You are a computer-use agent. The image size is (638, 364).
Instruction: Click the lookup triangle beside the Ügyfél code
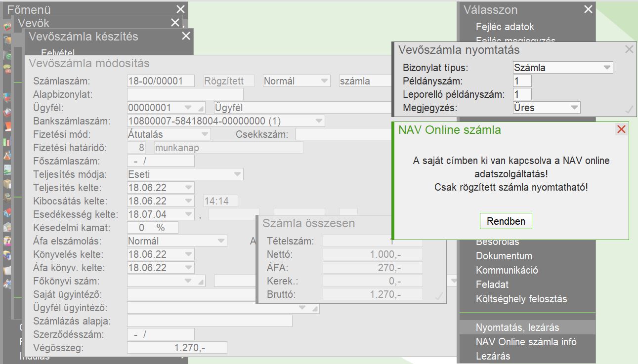tap(201, 108)
